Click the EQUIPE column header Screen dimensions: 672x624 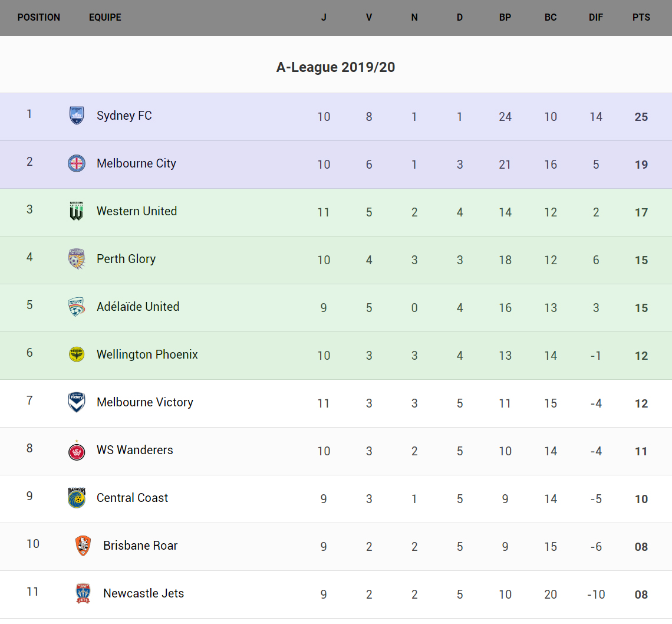(x=105, y=18)
